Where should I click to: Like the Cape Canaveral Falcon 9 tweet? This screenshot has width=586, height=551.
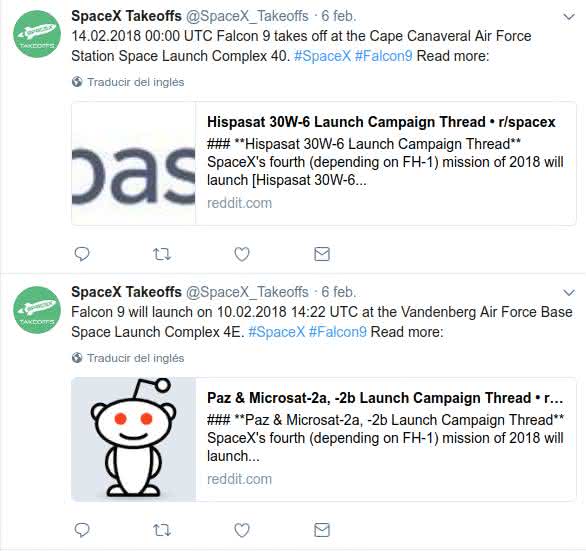(242, 255)
